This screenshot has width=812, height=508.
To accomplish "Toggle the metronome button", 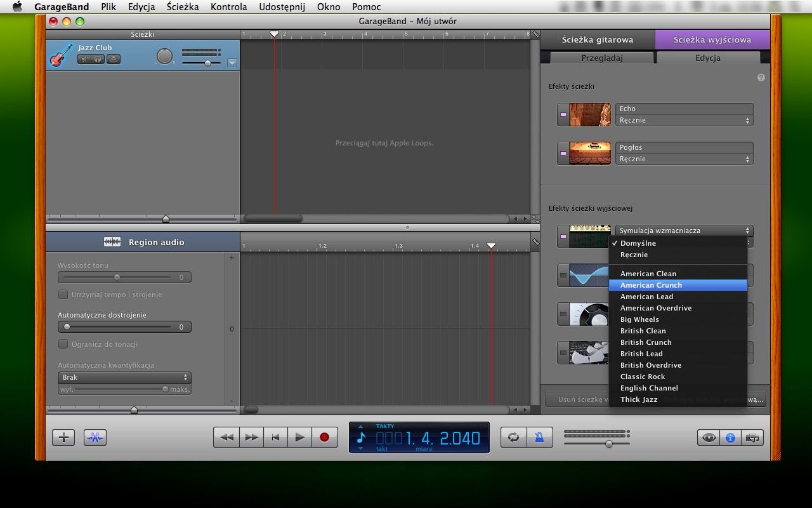I will point(539,437).
